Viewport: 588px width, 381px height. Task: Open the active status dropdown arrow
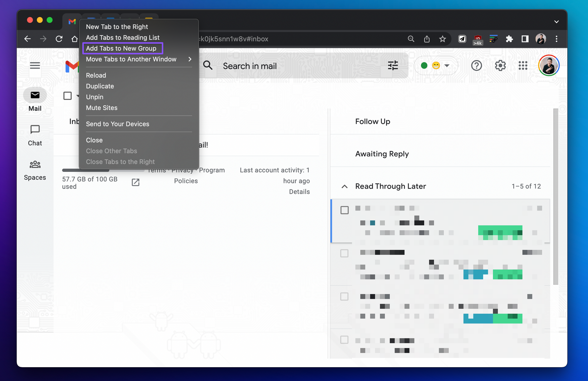447,66
